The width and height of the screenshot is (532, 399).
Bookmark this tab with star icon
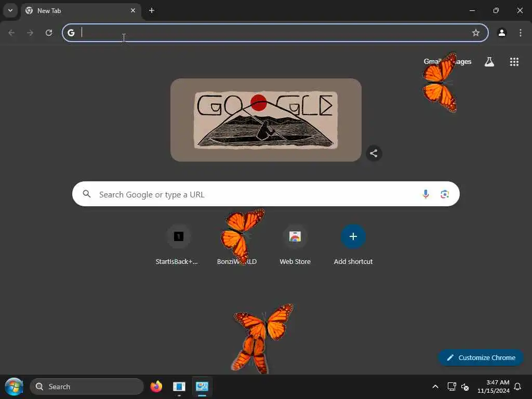(476, 33)
